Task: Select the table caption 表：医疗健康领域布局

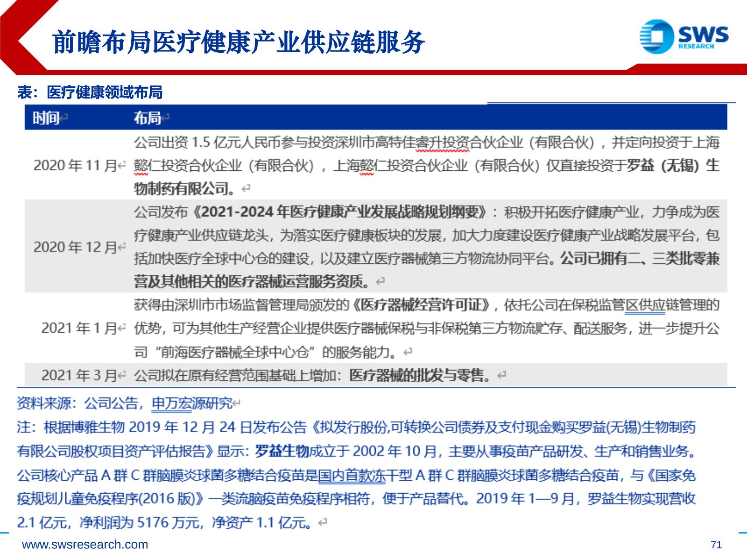Action: (90, 92)
